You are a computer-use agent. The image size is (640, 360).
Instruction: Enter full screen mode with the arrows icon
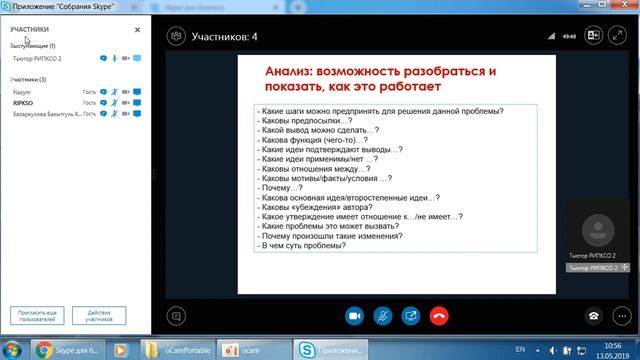click(x=617, y=36)
